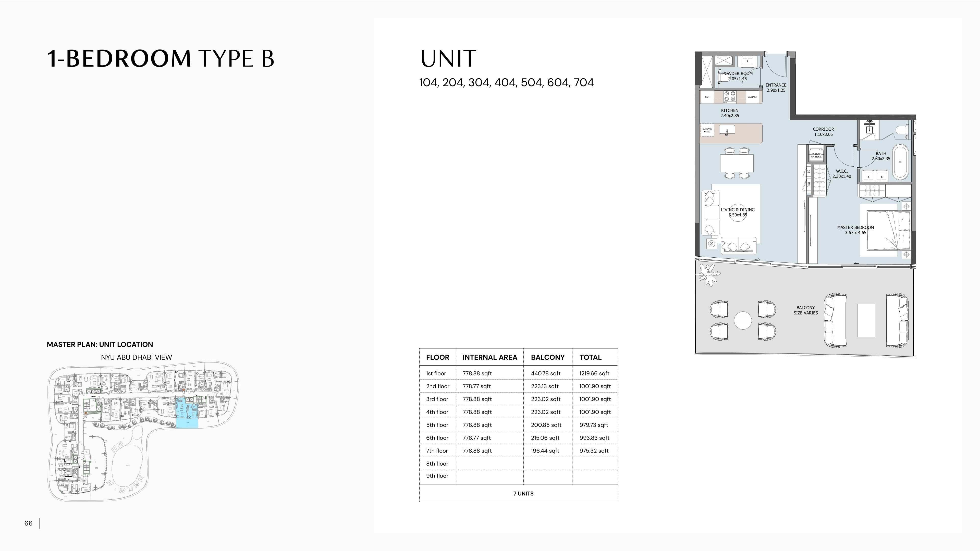Image resolution: width=980 pixels, height=551 pixels.
Task: Select the 1st floor table row
Action: point(519,373)
